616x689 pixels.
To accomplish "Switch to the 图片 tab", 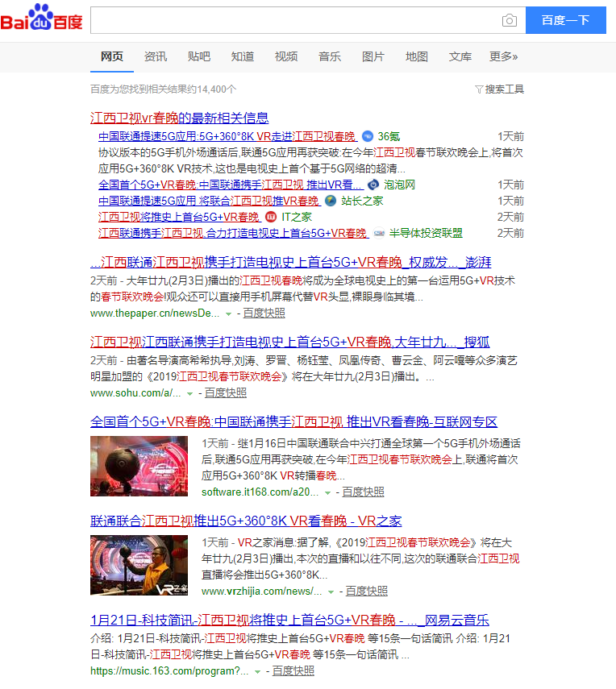I will pos(373,56).
